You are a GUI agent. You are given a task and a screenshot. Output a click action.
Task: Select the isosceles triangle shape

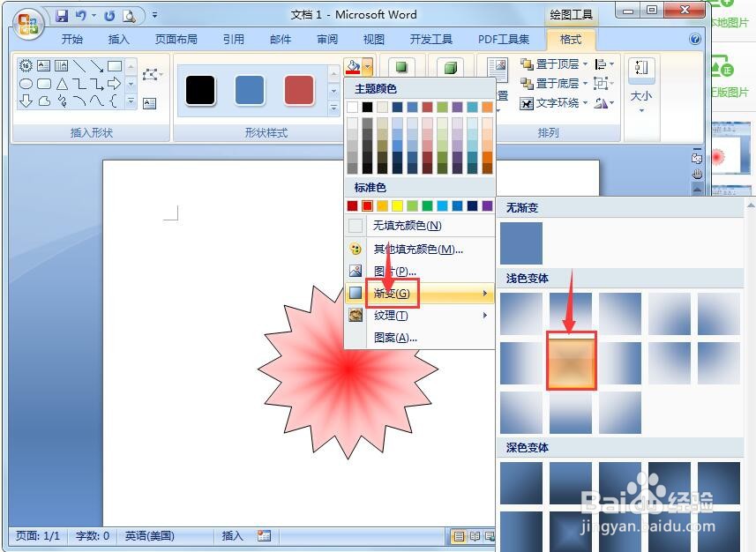click(x=62, y=84)
